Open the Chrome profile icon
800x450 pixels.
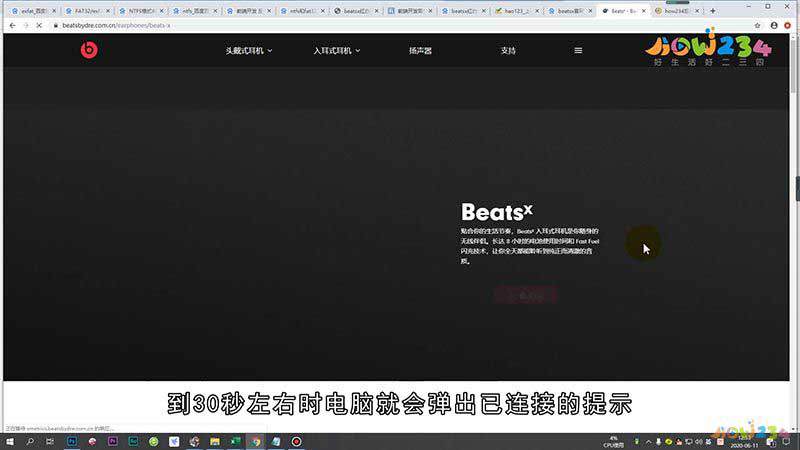point(774,25)
